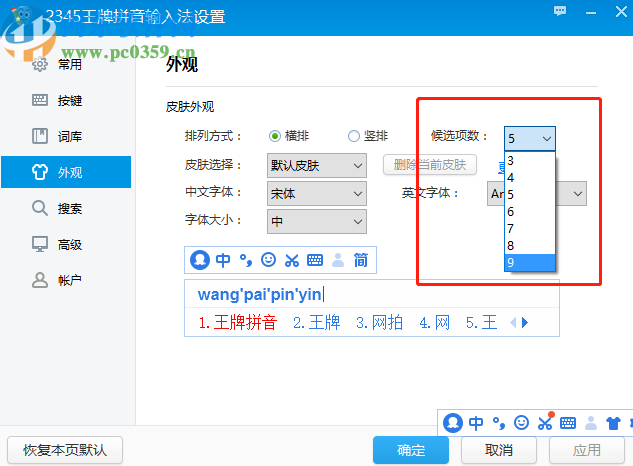Click the scissors icon on floating IME bar

pyautogui.click(x=545, y=422)
